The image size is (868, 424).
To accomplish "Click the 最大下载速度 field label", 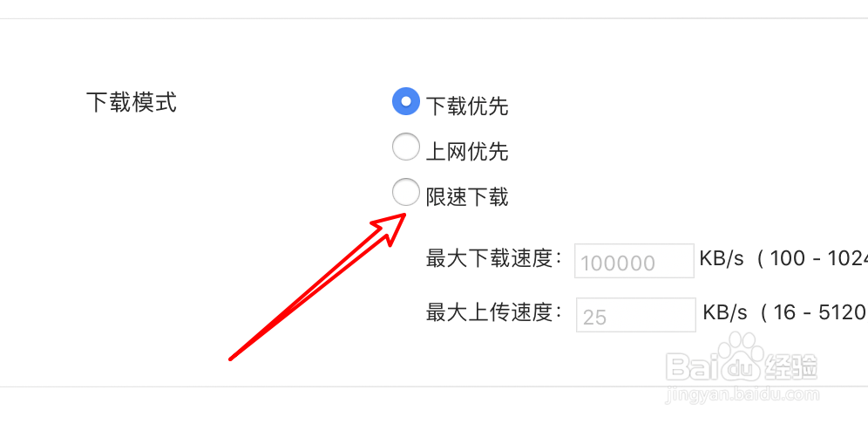I will [x=494, y=259].
